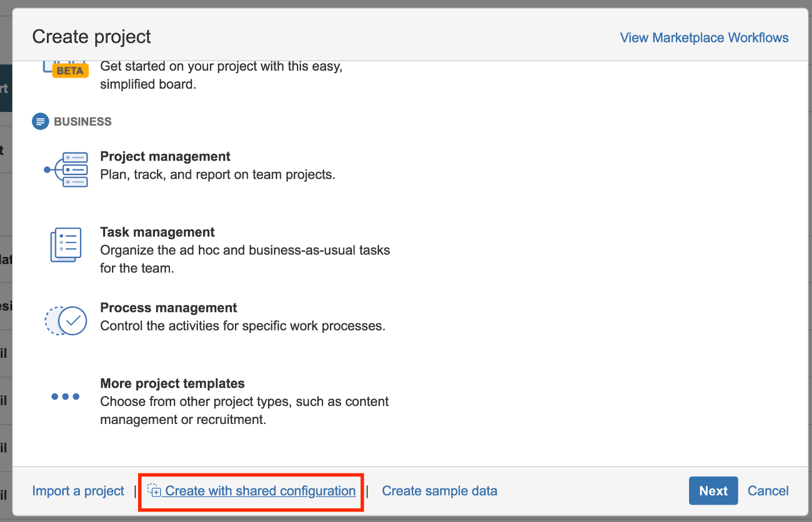Select the Task management template icon
The image size is (812, 522).
click(x=65, y=245)
